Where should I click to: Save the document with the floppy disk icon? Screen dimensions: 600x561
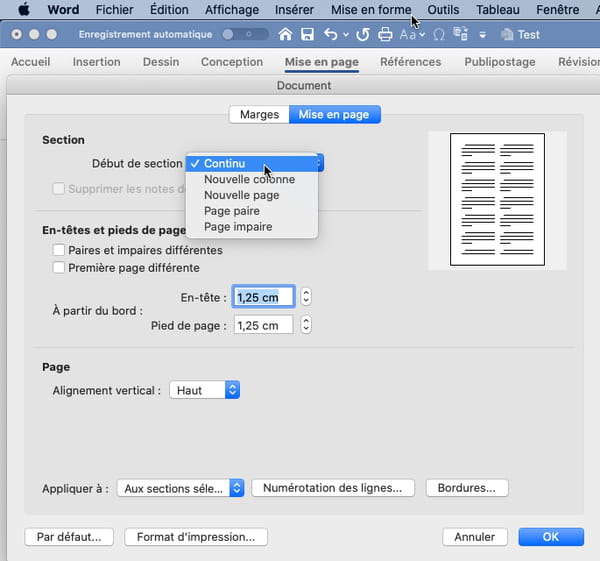(307, 34)
